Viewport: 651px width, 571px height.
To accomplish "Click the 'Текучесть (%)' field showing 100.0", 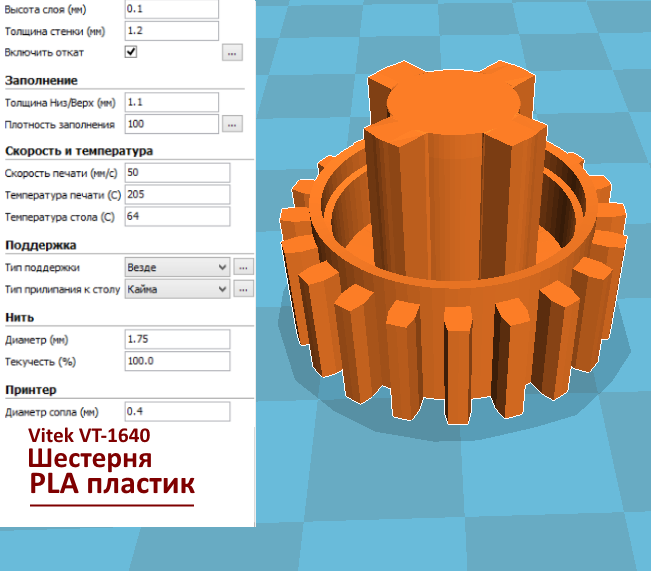I will 177,361.
